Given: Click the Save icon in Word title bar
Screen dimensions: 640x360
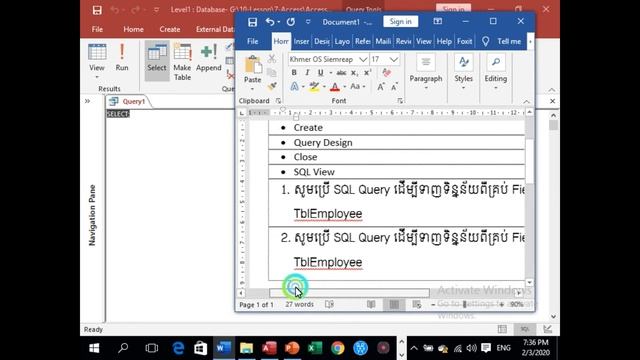Looking at the screenshot, I should (252, 22).
